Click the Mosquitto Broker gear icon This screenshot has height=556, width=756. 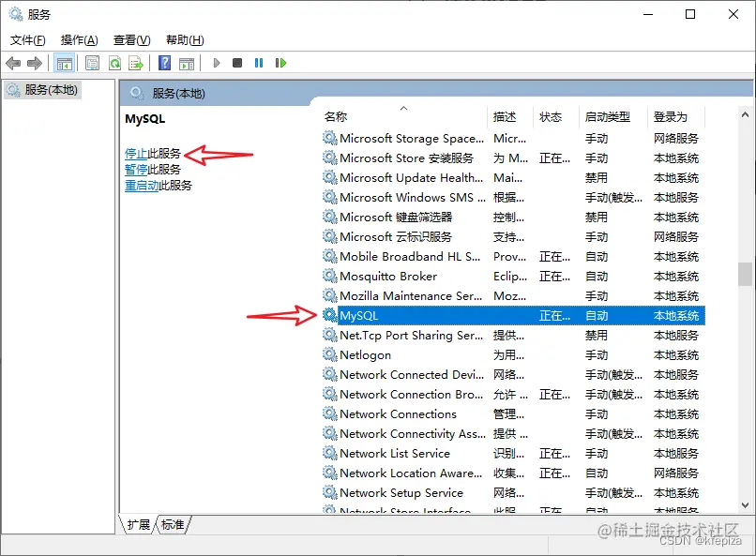(329, 276)
